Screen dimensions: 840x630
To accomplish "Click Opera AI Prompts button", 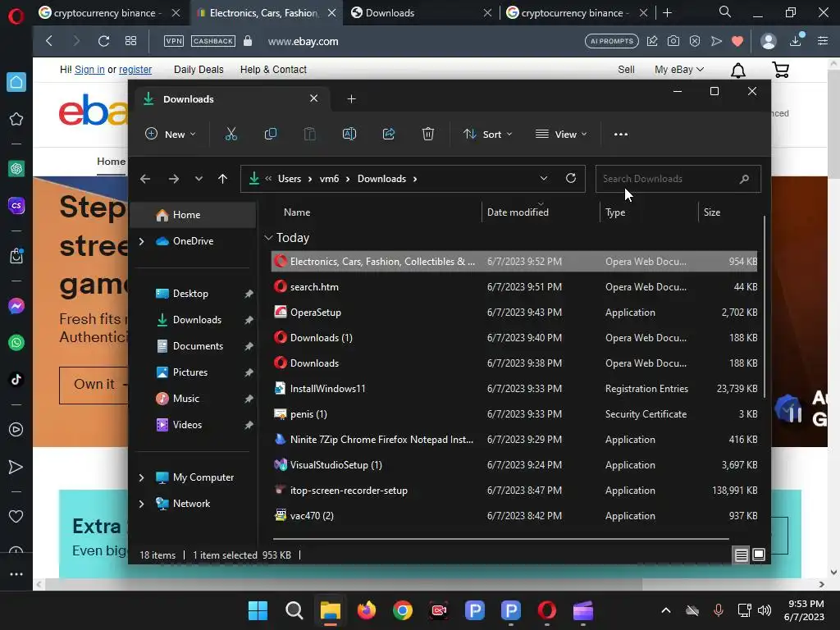I will [x=612, y=41].
